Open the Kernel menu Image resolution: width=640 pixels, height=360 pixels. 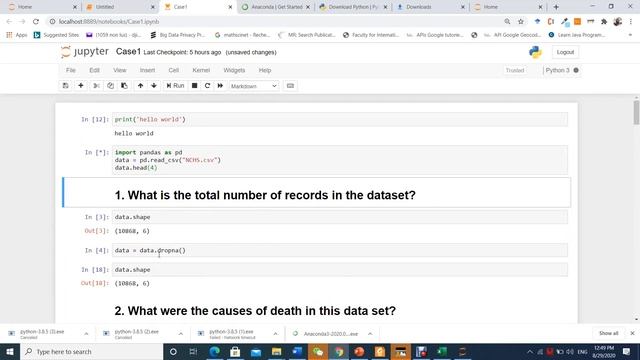pyautogui.click(x=201, y=70)
